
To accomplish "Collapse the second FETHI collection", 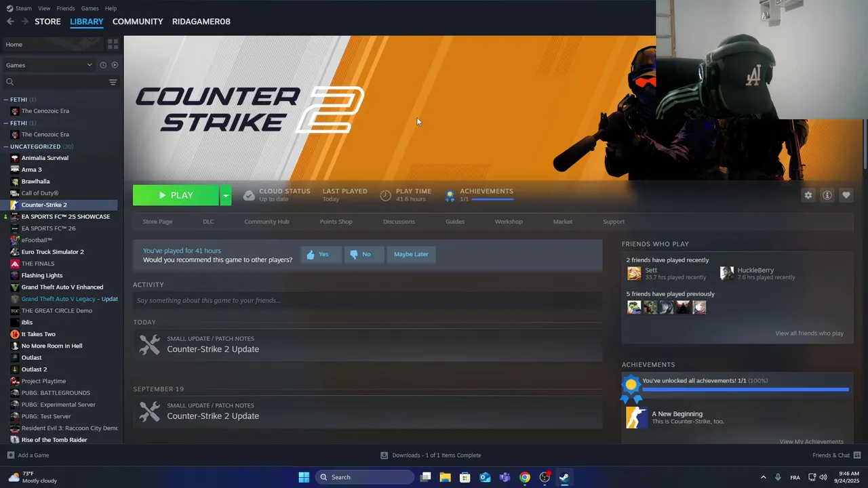I will point(6,123).
